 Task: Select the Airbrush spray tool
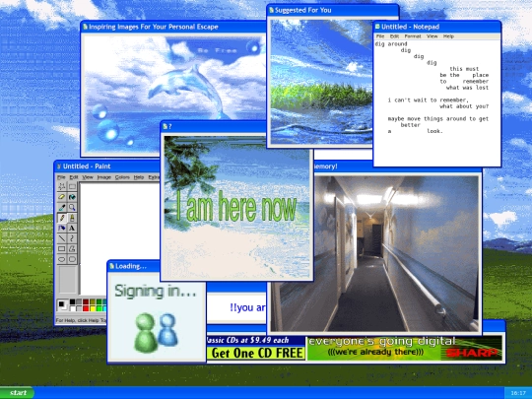[x=61, y=228]
